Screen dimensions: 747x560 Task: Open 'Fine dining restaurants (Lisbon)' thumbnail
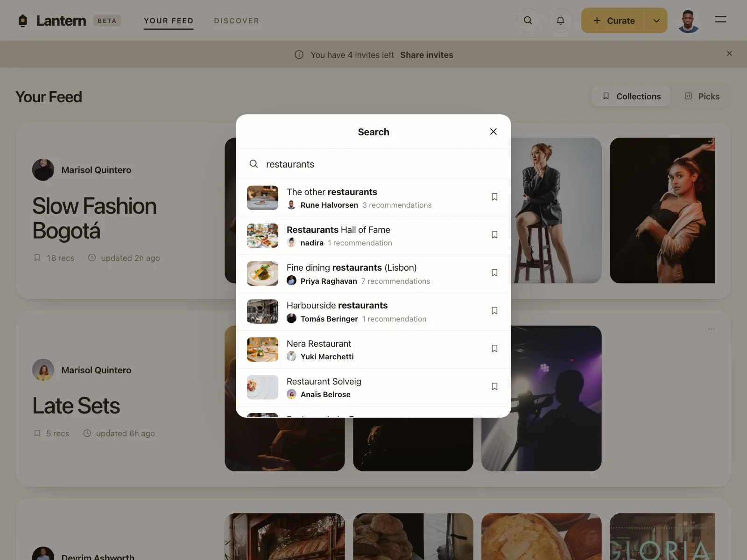pyautogui.click(x=262, y=273)
